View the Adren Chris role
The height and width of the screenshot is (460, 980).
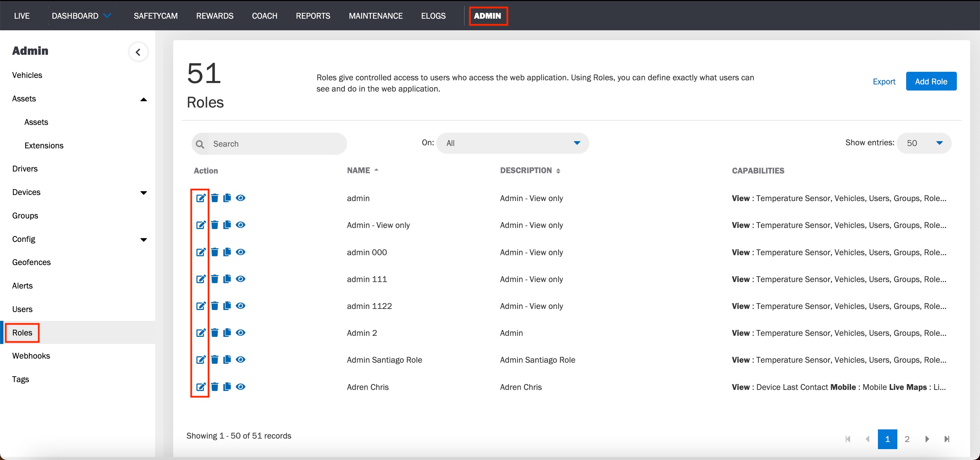click(x=241, y=387)
